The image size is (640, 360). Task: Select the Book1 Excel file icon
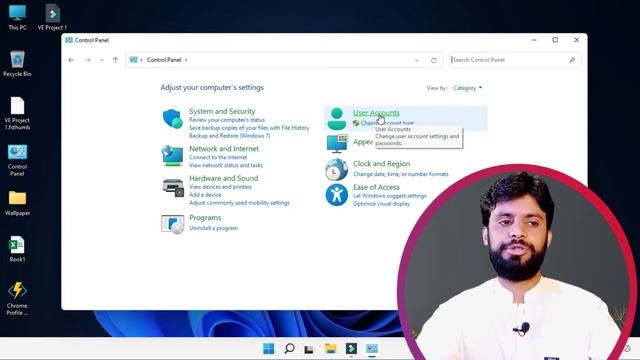pos(17,249)
